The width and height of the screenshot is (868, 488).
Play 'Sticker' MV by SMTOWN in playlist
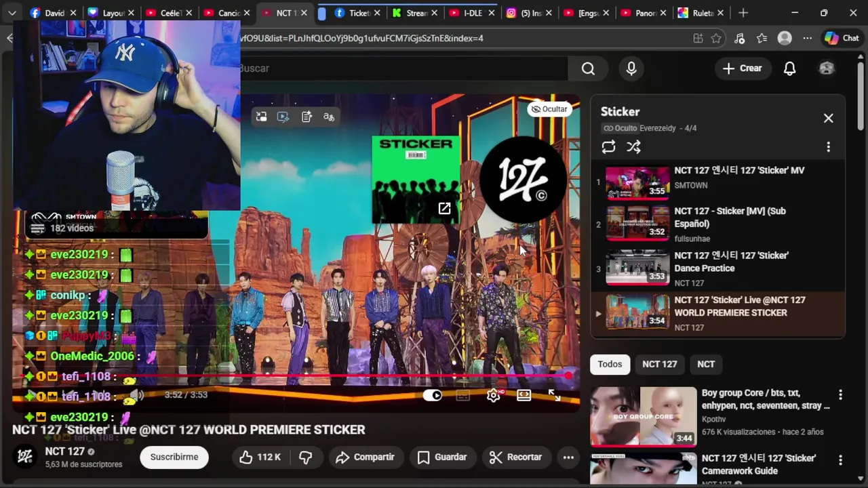click(x=718, y=183)
